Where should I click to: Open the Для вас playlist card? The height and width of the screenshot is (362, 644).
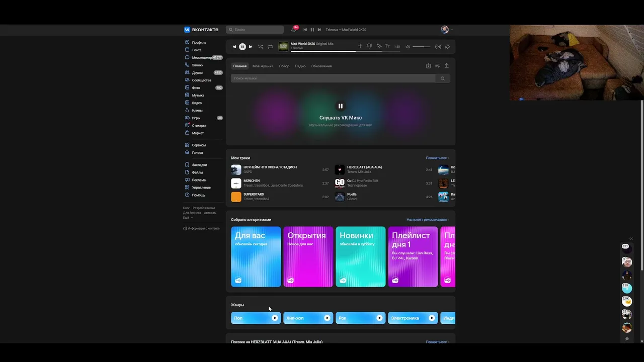tap(256, 256)
